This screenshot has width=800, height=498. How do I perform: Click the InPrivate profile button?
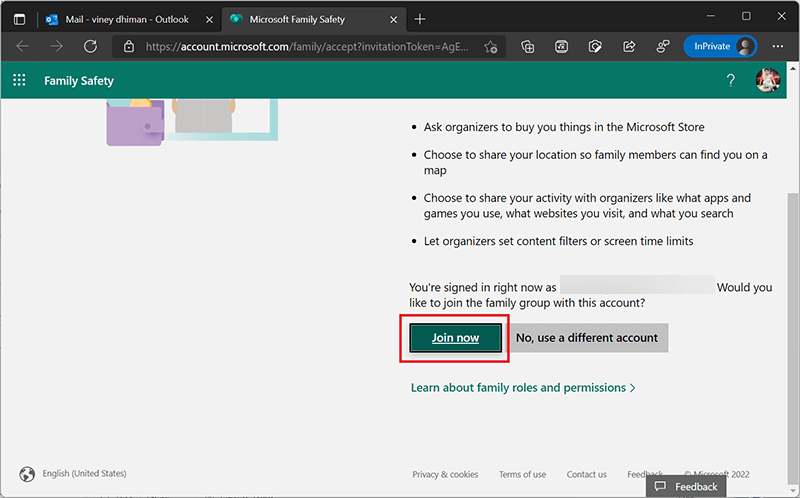click(720, 46)
